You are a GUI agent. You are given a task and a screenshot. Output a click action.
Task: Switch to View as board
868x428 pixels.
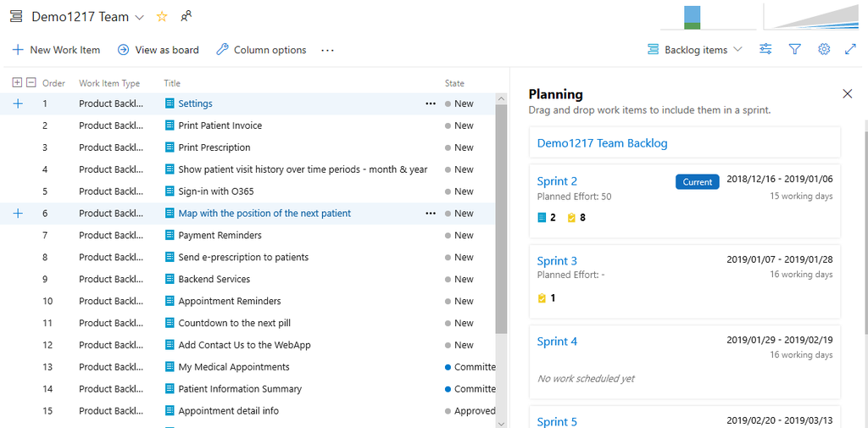(159, 50)
